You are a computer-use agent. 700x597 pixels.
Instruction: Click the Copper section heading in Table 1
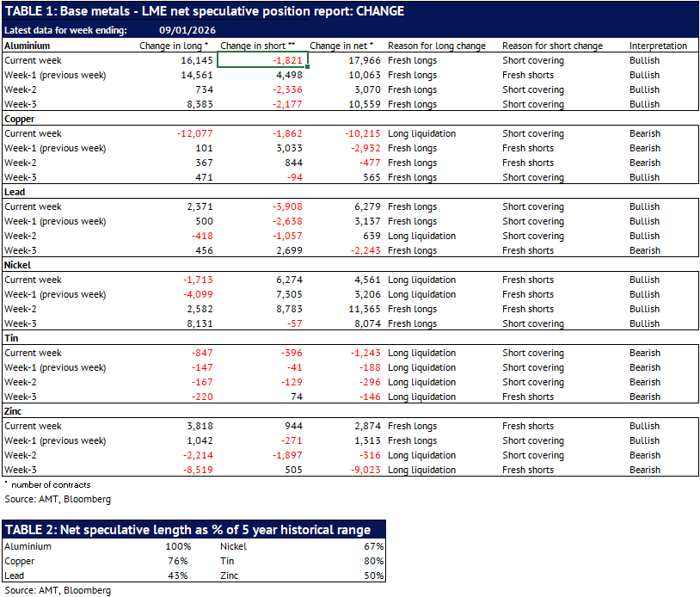(x=21, y=119)
